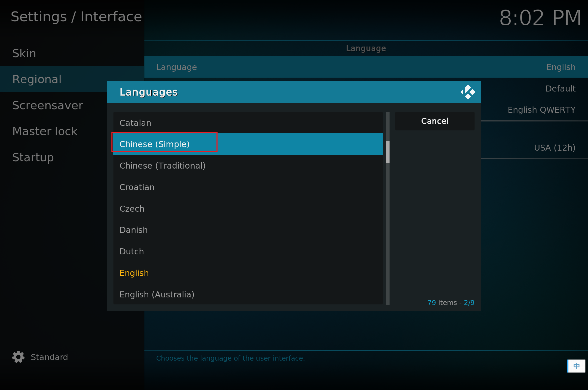This screenshot has height=390, width=588.
Task: Choose English (Australia) language
Action: (x=248, y=294)
